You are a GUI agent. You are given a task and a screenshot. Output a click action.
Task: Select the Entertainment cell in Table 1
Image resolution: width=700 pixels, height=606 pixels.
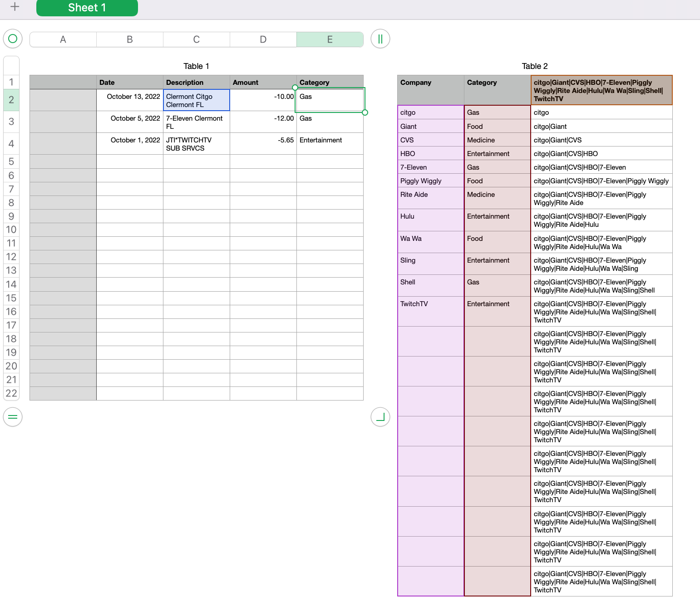pyautogui.click(x=330, y=144)
